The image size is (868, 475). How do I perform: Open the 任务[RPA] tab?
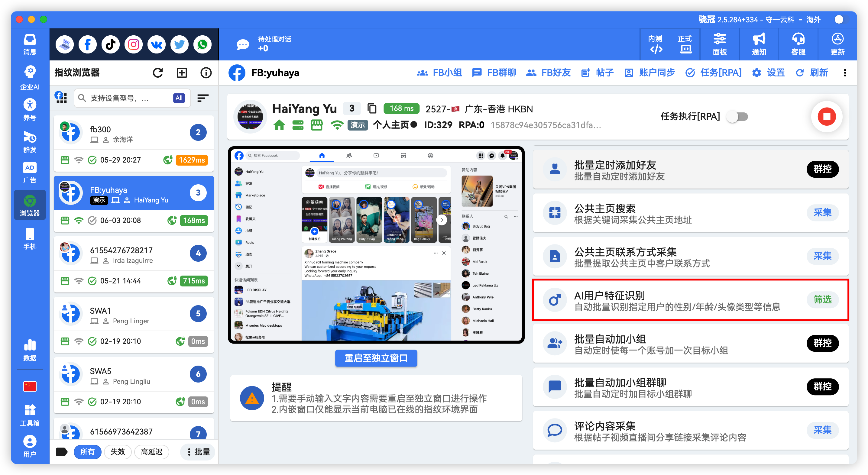[x=714, y=73]
